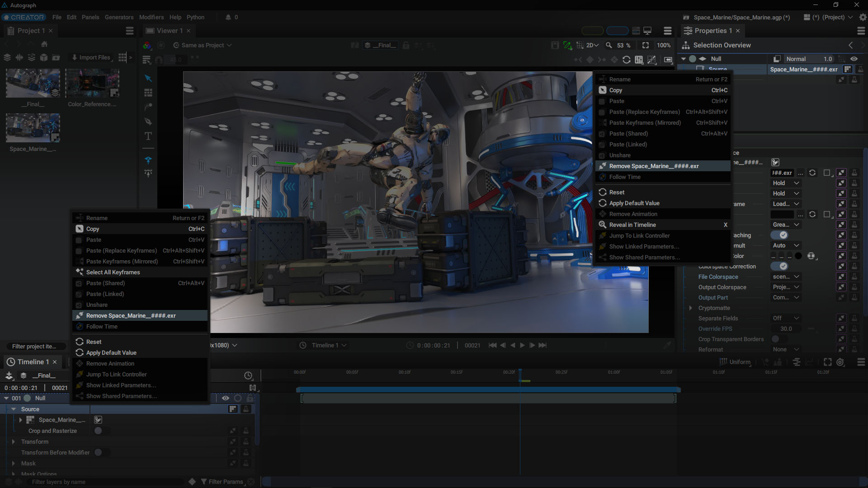The height and width of the screenshot is (488, 868).
Task: Click the Filter Params funnel icon
Action: [x=204, y=482]
